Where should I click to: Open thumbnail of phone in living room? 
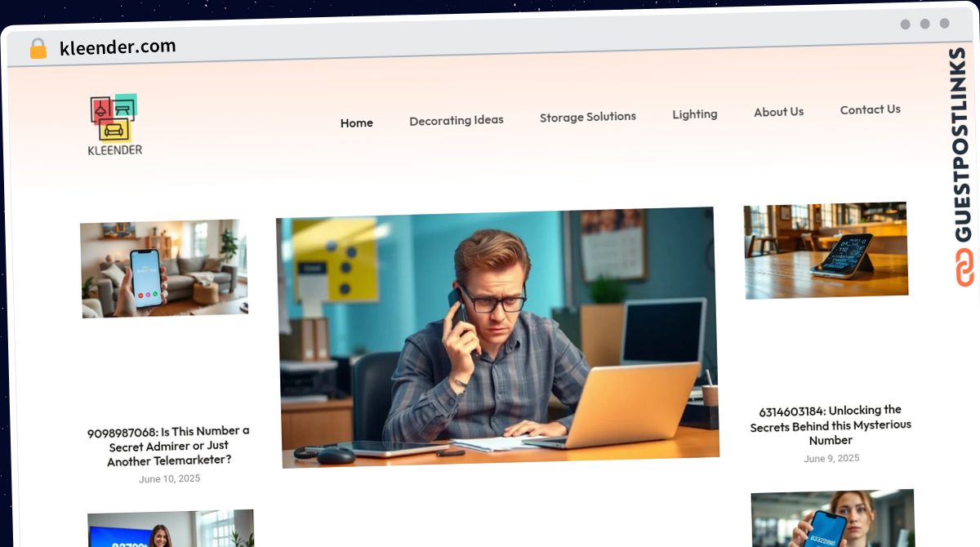(x=164, y=268)
